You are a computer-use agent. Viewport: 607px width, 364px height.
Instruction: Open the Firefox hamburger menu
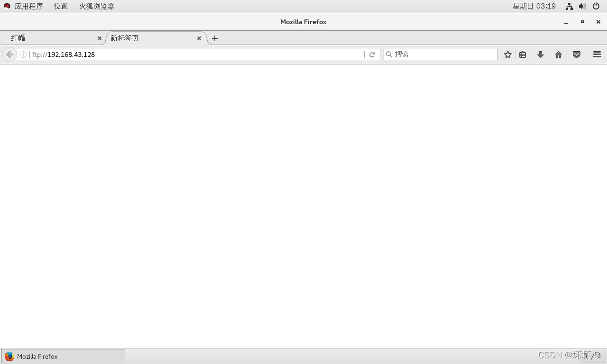pos(597,55)
